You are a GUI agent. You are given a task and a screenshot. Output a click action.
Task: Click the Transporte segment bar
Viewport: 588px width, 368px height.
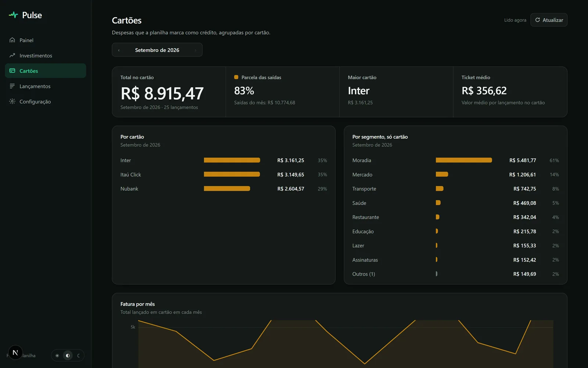point(440,188)
